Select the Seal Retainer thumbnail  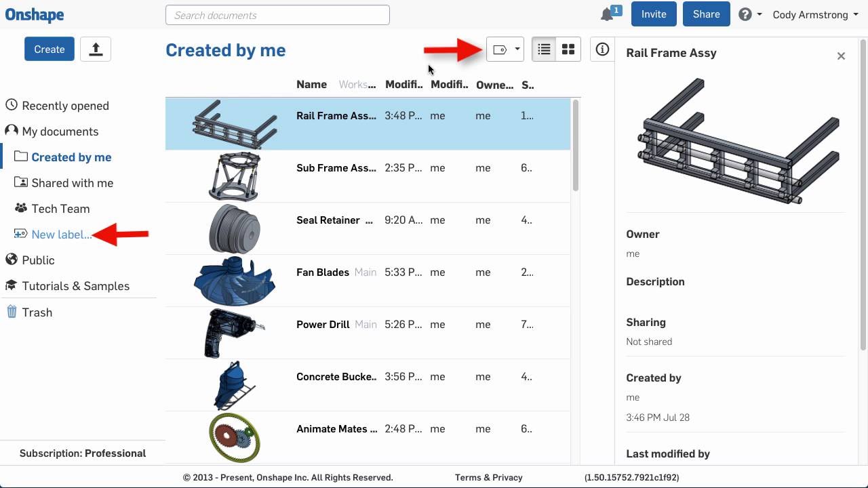point(235,228)
